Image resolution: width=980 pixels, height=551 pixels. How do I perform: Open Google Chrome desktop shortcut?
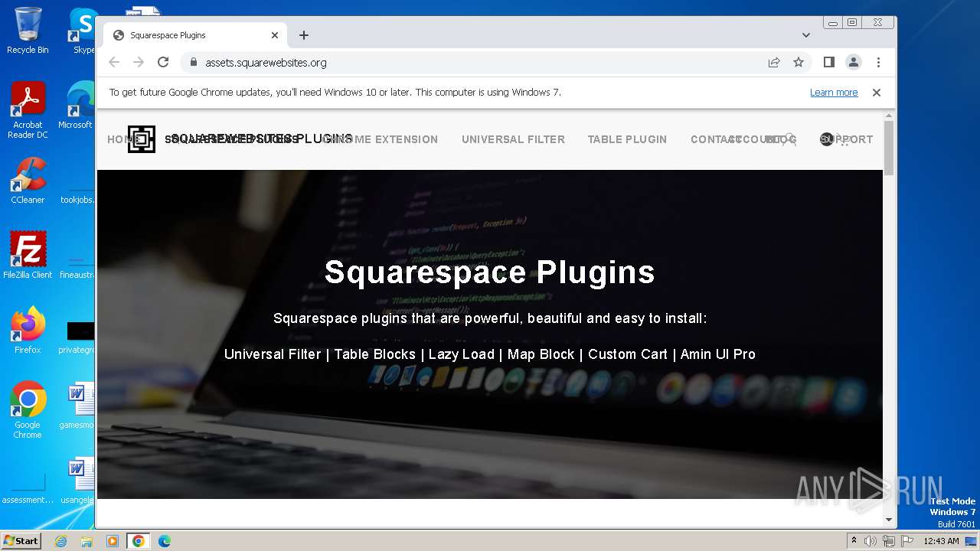pos(28,410)
